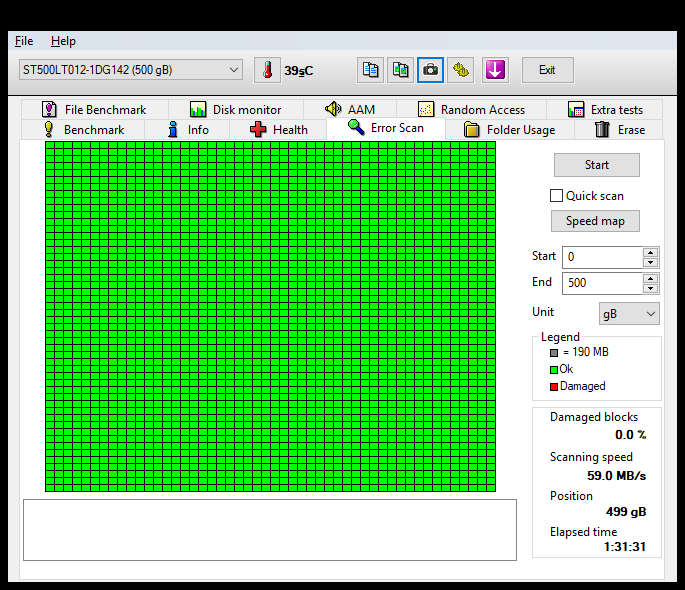Click the Speed map button
Image resolution: width=685 pixels, height=590 pixels.
click(x=595, y=221)
